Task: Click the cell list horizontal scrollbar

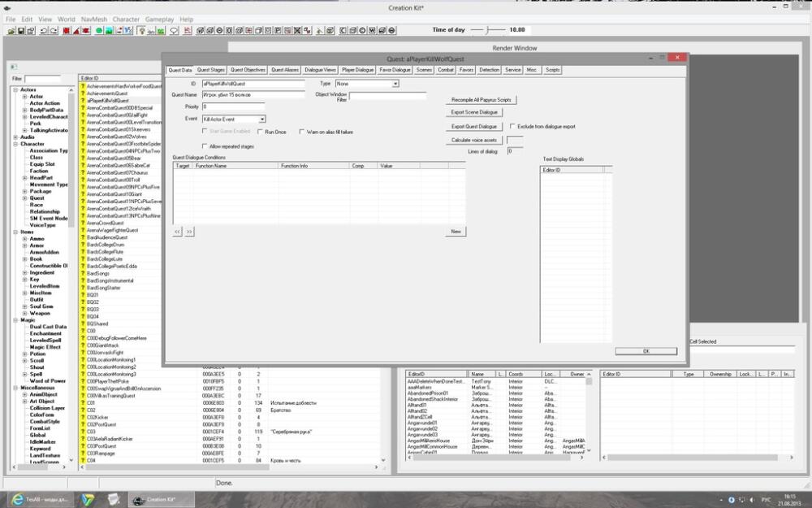Action: 495,458
